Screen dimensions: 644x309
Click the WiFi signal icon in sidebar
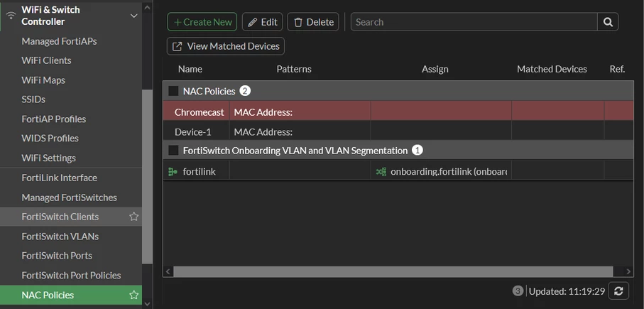pyautogui.click(x=11, y=16)
